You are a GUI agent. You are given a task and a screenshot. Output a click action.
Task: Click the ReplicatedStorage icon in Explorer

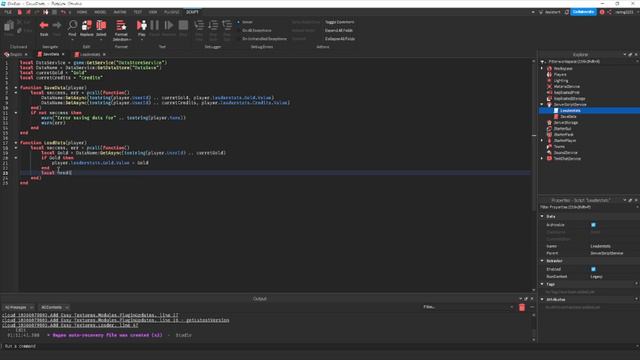click(549, 98)
